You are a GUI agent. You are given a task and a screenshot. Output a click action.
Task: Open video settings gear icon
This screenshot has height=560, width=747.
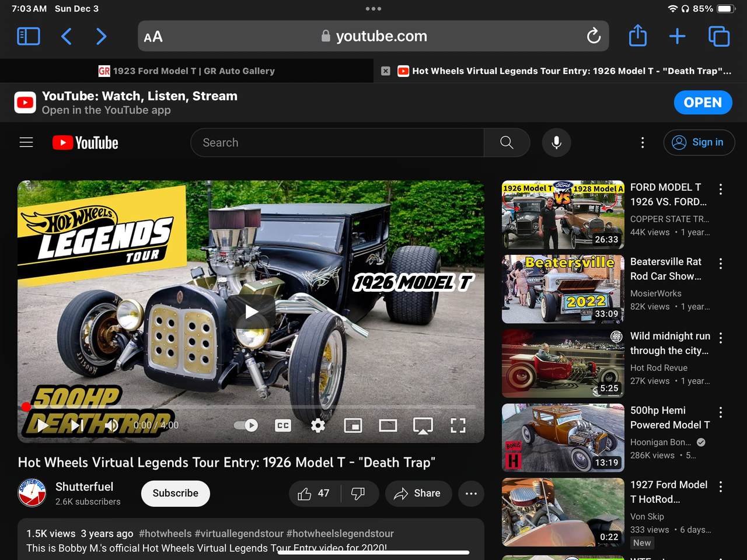(x=318, y=425)
